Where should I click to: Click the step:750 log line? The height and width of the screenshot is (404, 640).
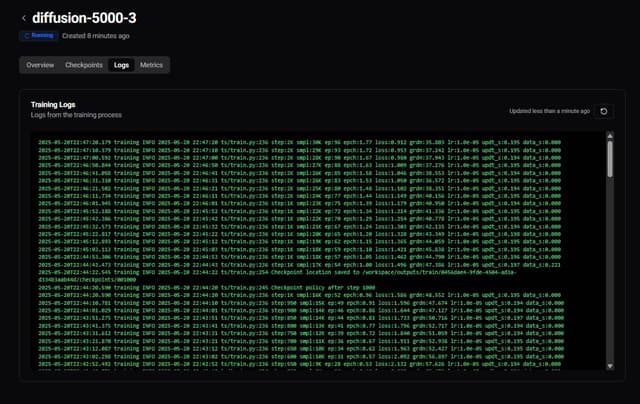[301, 333]
